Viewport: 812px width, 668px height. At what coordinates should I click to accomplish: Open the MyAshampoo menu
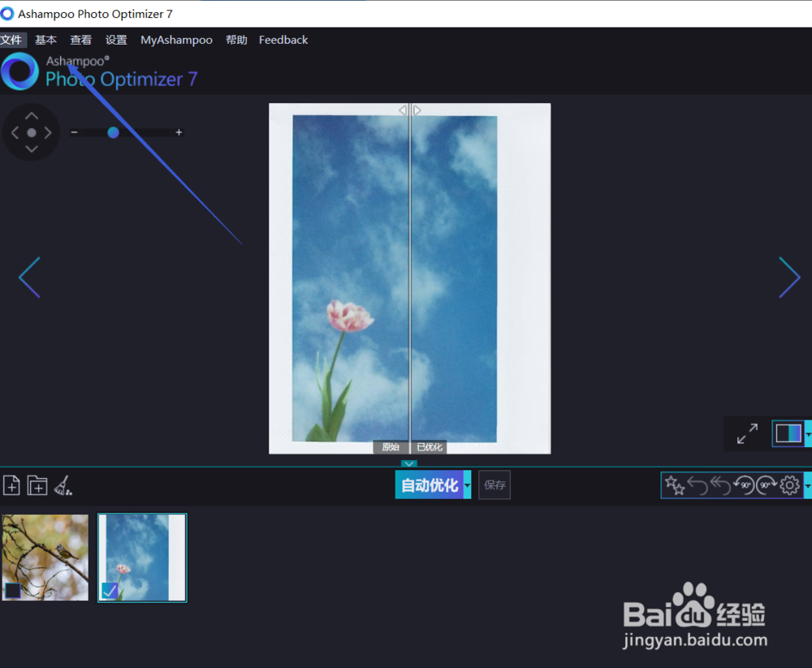point(176,40)
